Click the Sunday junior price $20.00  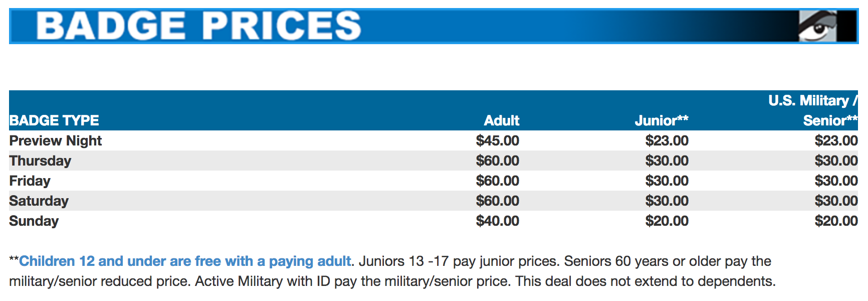(667, 221)
